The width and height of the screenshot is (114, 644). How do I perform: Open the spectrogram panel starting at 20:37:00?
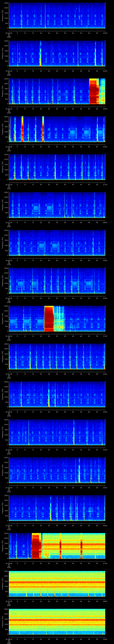tap(57, 584)
